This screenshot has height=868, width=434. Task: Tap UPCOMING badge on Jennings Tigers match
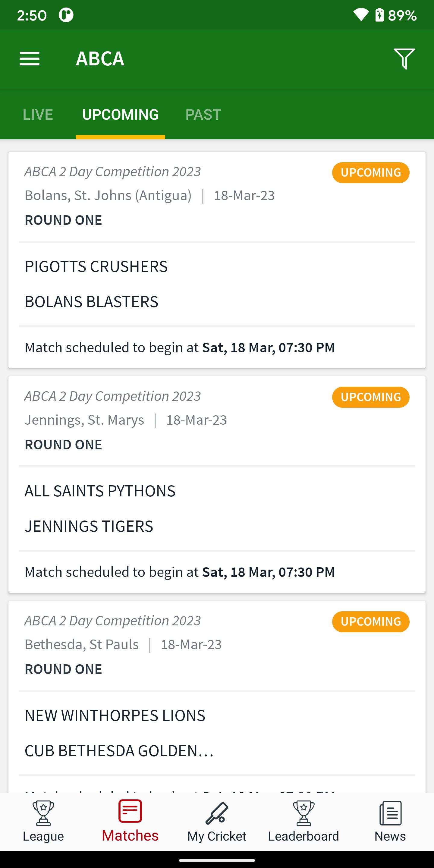371,397
